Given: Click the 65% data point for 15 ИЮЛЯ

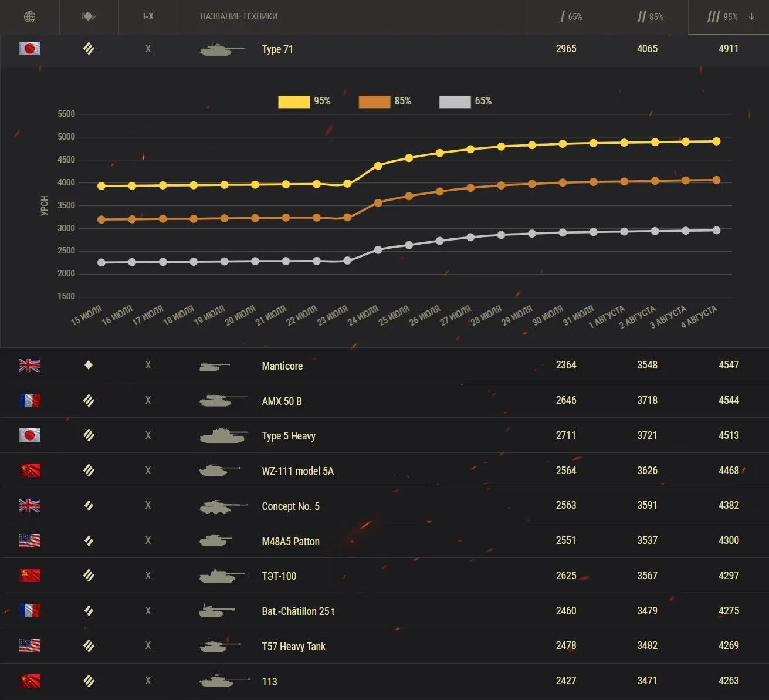Looking at the screenshot, I should point(101,262).
